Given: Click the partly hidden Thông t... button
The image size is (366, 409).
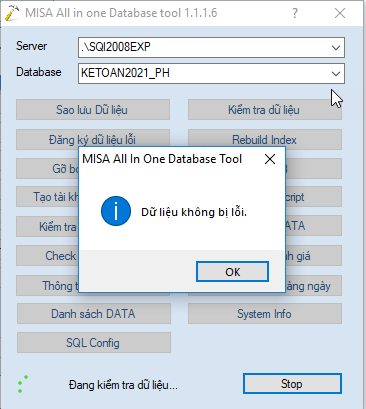Looking at the screenshot, I should 47,285.
